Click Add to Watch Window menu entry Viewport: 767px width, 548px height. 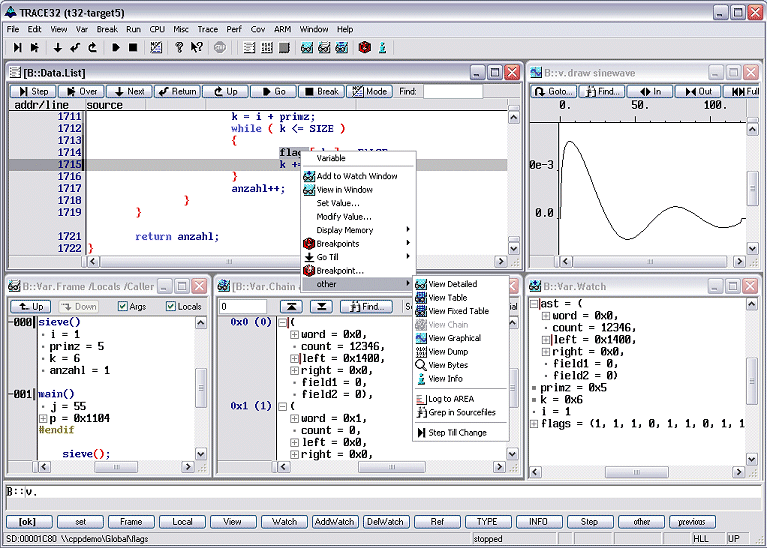pyautogui.click(x=356, y=176)
